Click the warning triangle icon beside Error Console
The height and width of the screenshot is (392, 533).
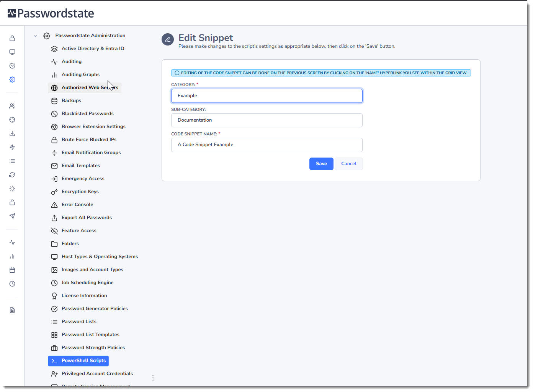point(54,205)
